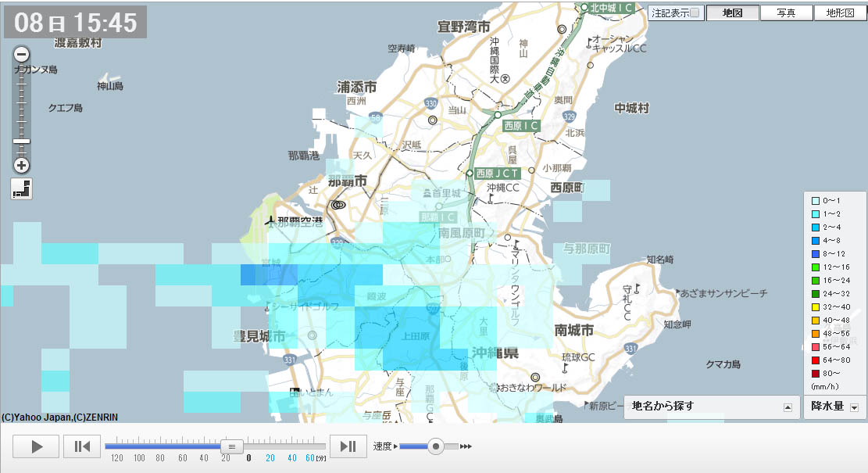868x473 pixels.
Task: Expand the 地名から探す panel
Action: click(788, 407)
